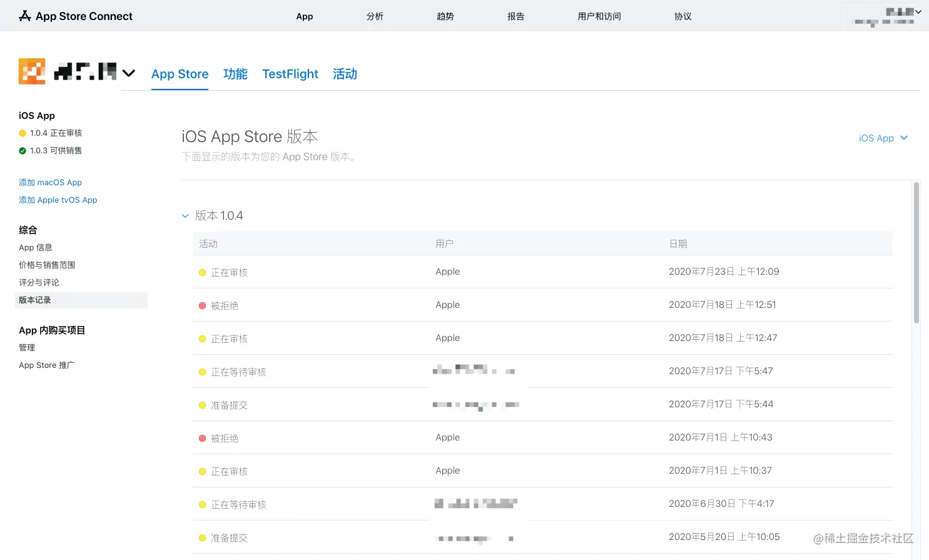Click date 2020年6月30日 下午4:17
The width and height of the screenshot is (929, 560).
[721, 504]
